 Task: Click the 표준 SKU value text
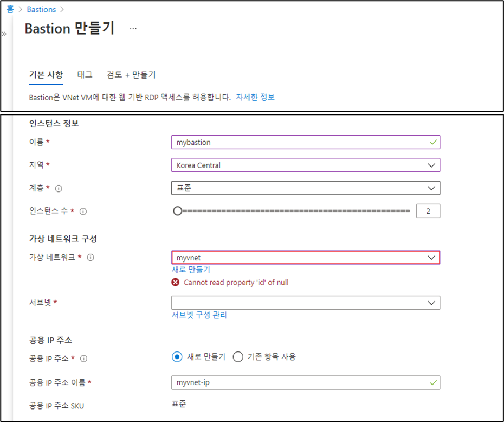(x=179, y=404)
